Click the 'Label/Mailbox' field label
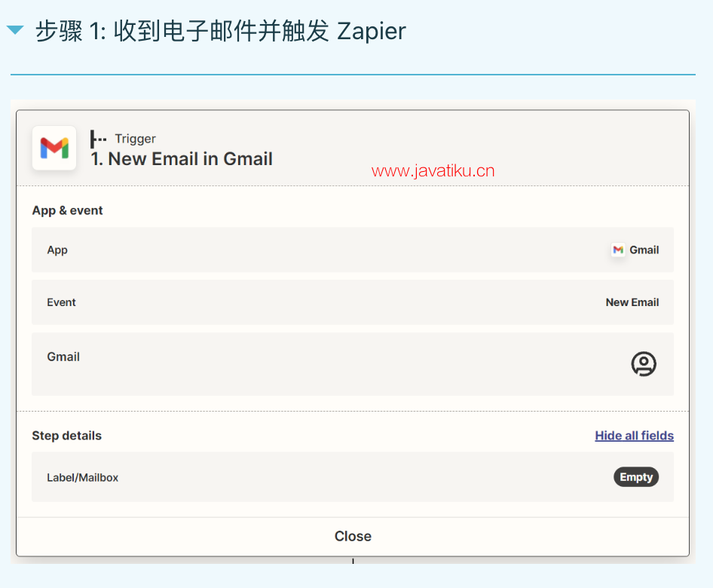Screen dimensions: 713x588 [x=82, y=477]
